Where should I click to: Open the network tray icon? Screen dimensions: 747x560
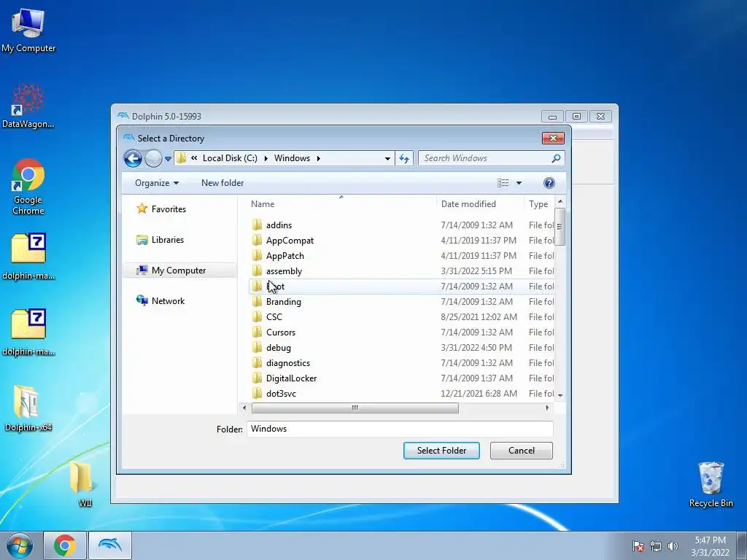(x=656, y=546)
